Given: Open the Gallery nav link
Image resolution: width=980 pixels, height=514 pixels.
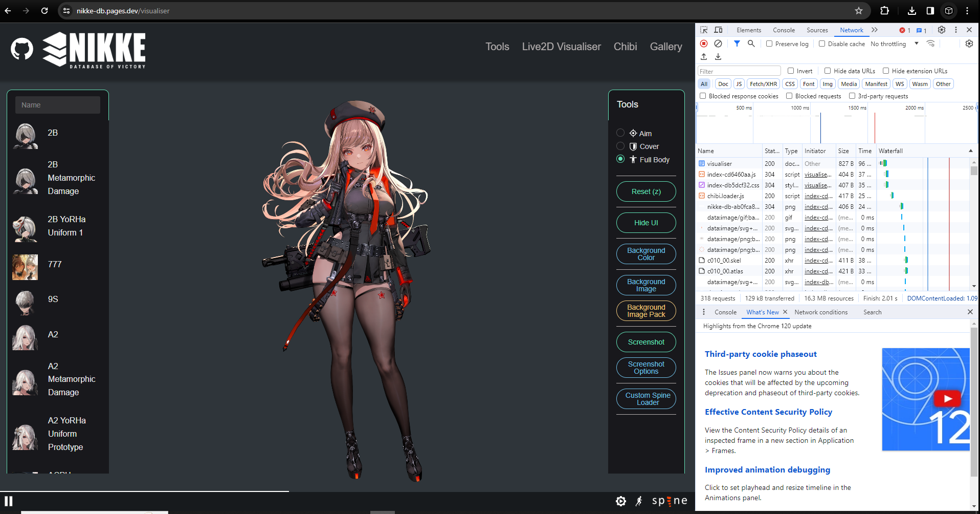Looking at the screenshot, I should 665,47.
